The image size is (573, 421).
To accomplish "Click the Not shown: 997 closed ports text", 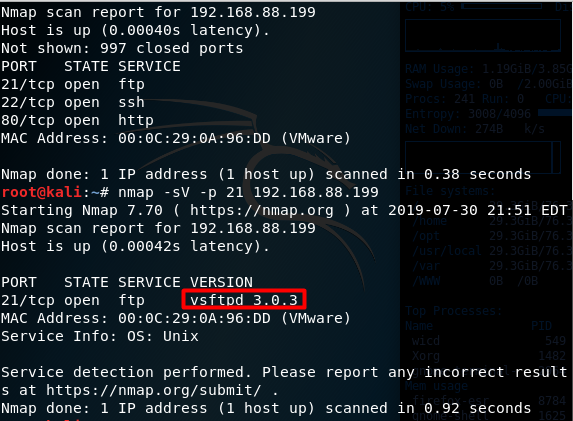I will pyautogui.click(x=122, y=48).
